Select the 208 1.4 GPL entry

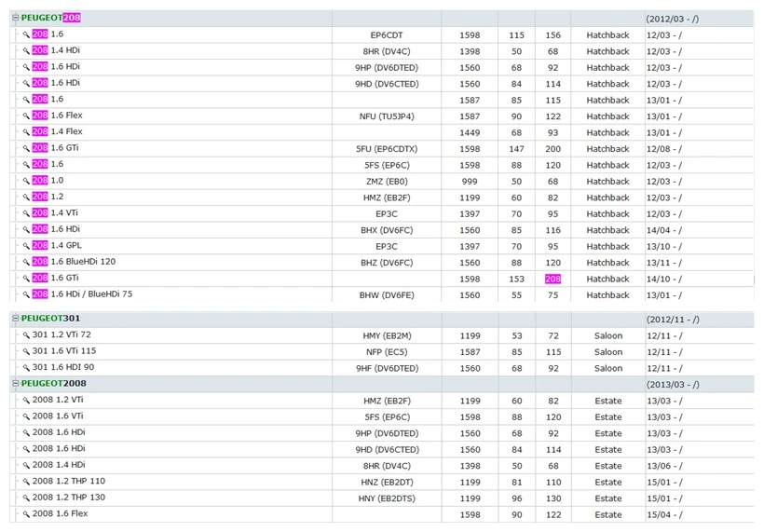pyautogui.click(x=57, y=245)
